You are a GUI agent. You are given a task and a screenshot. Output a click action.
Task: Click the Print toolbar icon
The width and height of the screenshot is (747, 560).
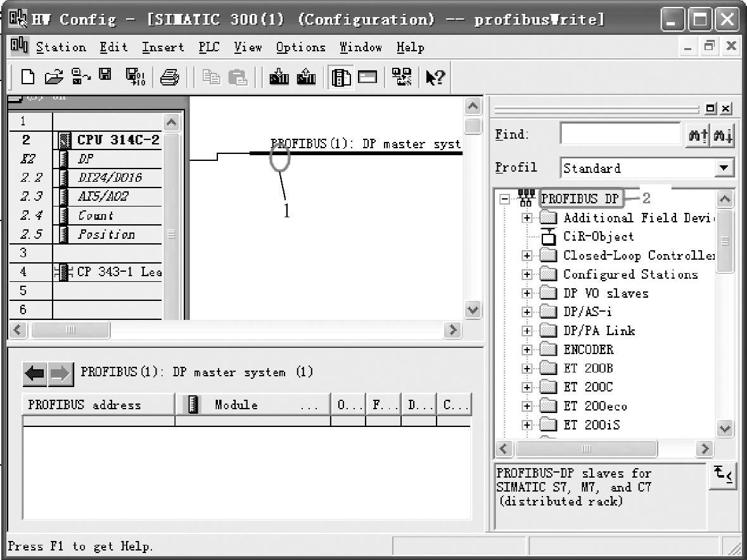(169, 77)
